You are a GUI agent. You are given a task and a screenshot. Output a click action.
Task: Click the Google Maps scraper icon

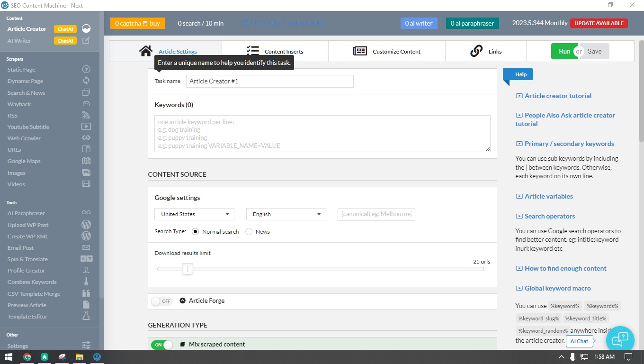coord(86,161)
